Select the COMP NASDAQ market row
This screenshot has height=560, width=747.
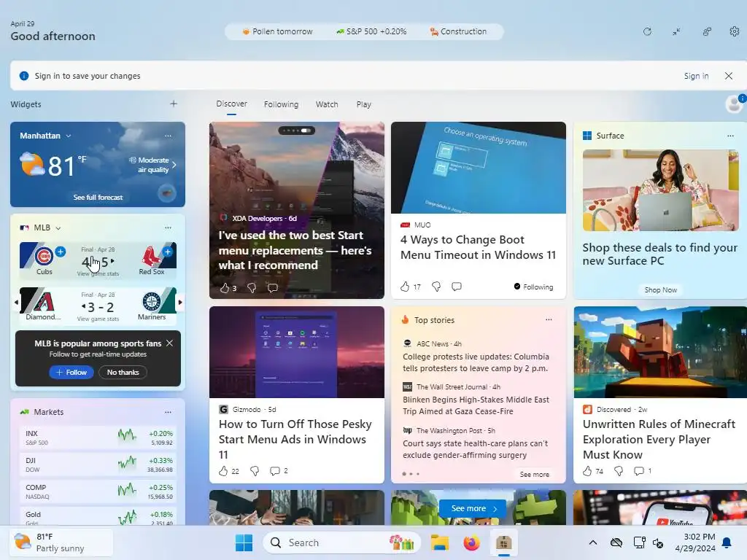click(x=98, y=492)
